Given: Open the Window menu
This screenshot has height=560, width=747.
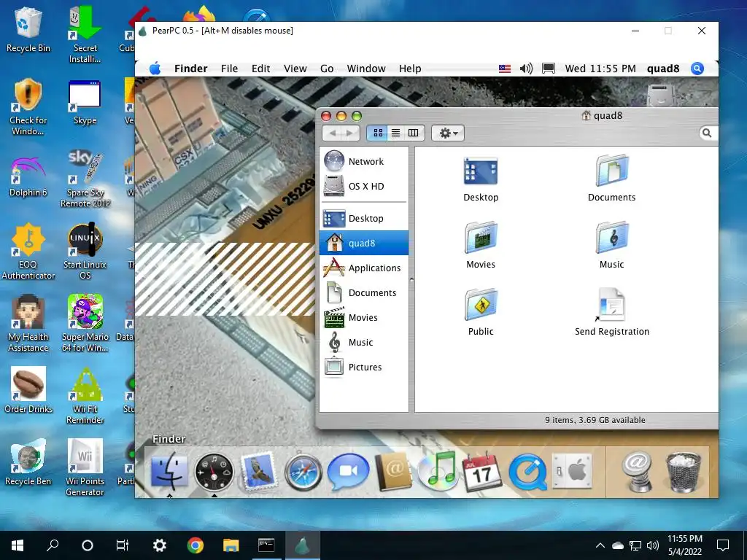Looking at the screenshot, I should (x=366, y=69).
